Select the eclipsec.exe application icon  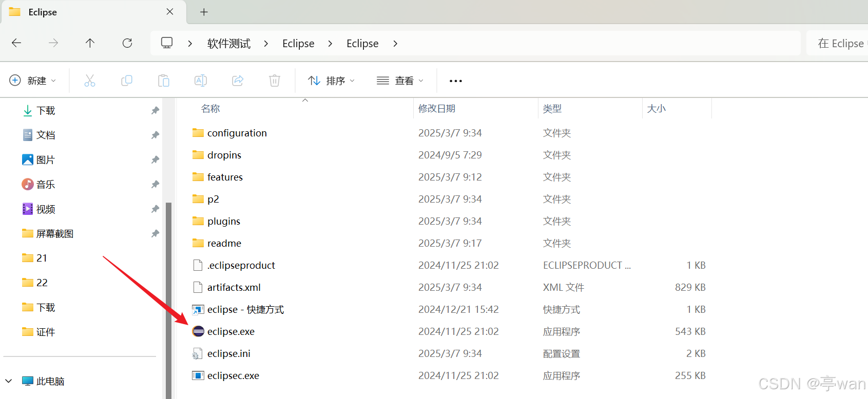[x=198, y=375]
